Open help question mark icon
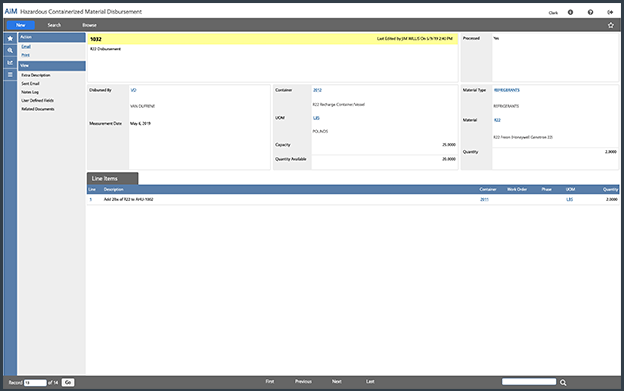The height and width of the screenshot is (391, 624). (x=590, y=12)
